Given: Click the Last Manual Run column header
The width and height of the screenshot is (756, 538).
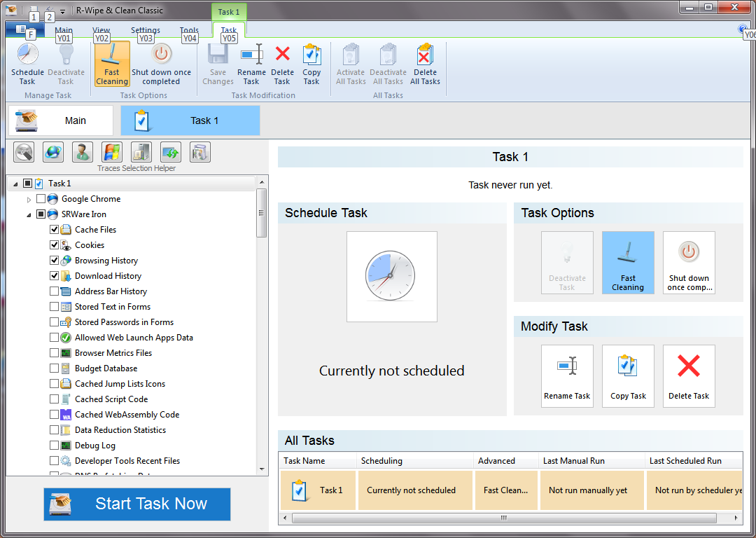Looking at the screenshot, I should click(x=591, y=461).
